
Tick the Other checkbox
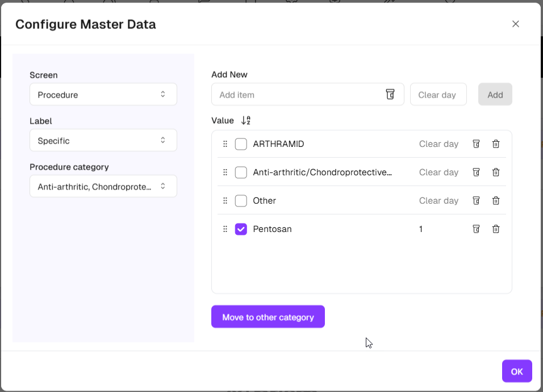pyautogui.click(x=241, y=201)
